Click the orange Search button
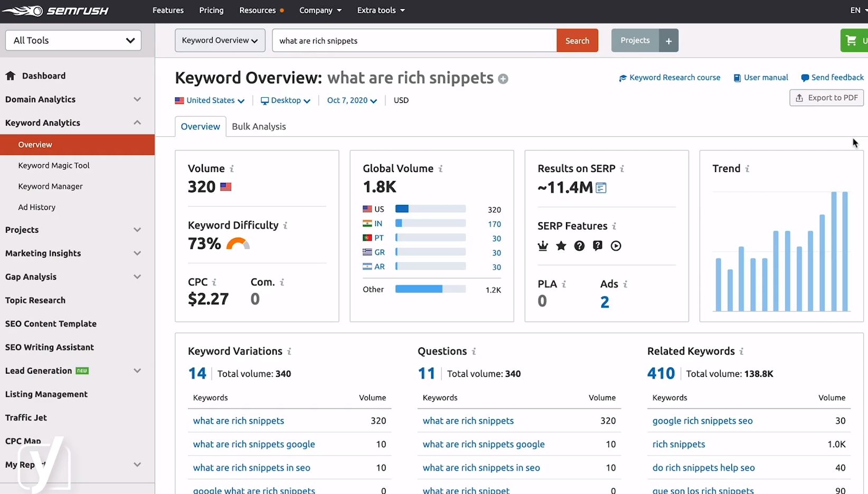The image size is (868, 494). pos(577,41)
